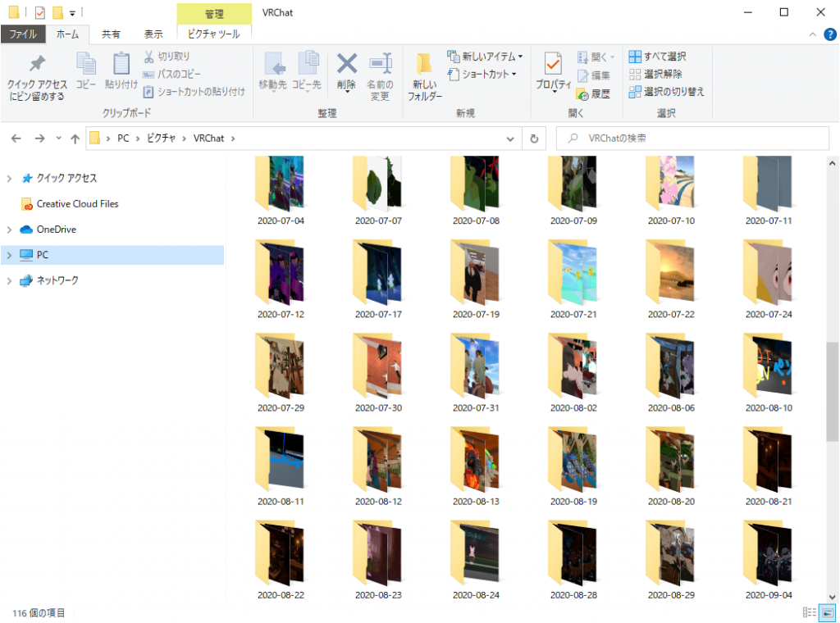Viewport: 840px width, 623px height.
Task: Select folder 2020-07-22
Action: [671, 280]
